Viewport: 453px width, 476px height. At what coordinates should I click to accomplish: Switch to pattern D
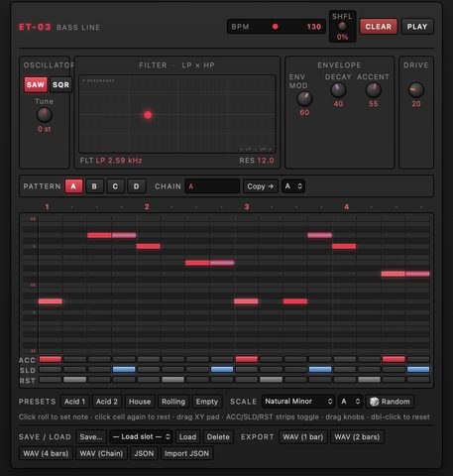pyautogui.click(x=136, y=186)
